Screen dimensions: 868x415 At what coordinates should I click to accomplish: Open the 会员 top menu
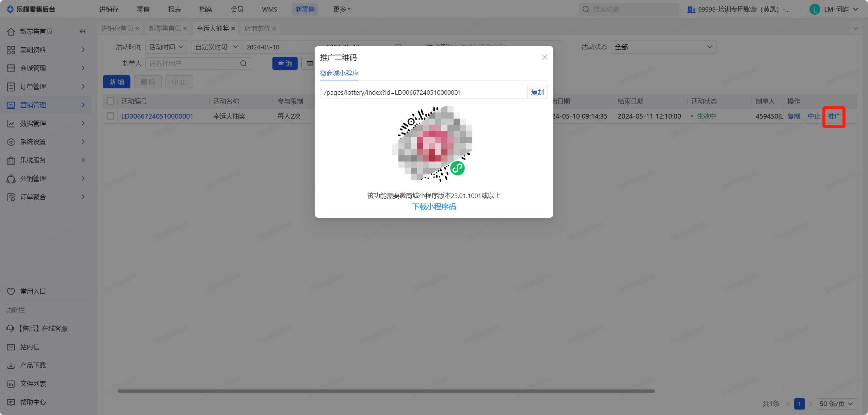(237, 9)
